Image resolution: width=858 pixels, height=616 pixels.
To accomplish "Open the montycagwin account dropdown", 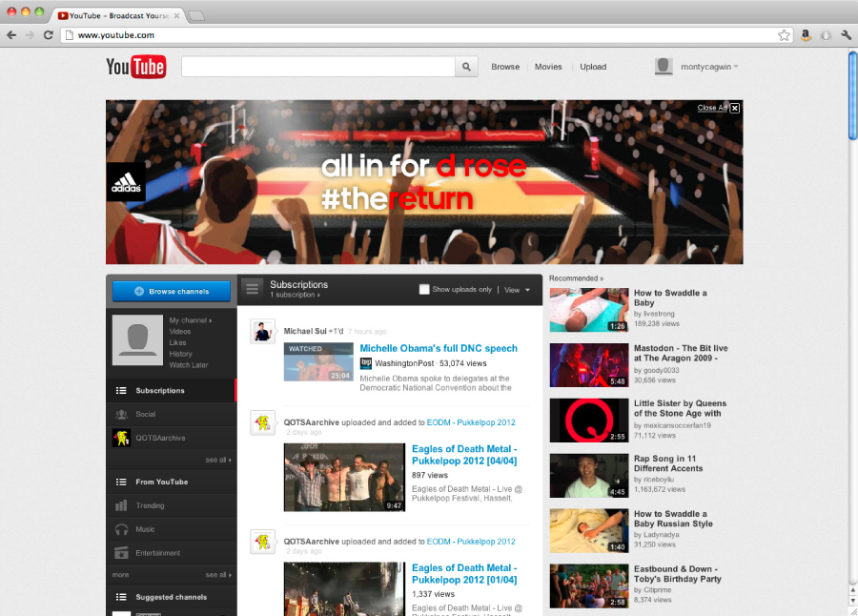I will tap(709, 67).
